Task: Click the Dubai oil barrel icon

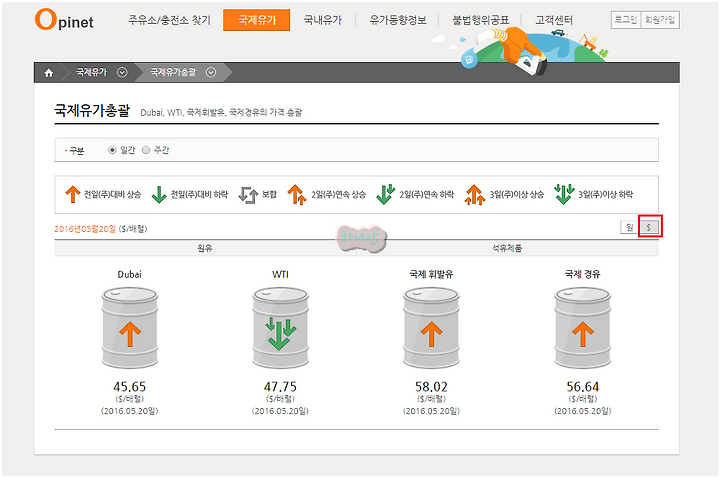Action: 129,327
